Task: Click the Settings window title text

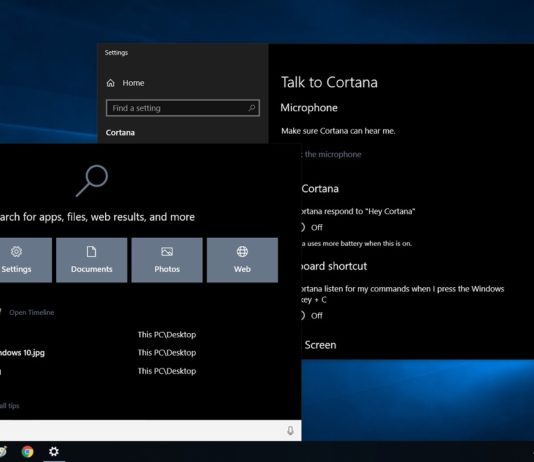Action: pyautogui.click(x=116, y=53)
